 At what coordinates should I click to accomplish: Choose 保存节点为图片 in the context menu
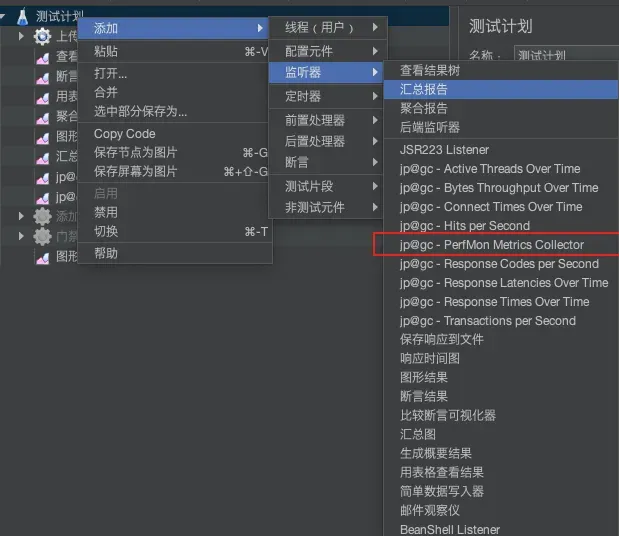(x=136, y=153)
